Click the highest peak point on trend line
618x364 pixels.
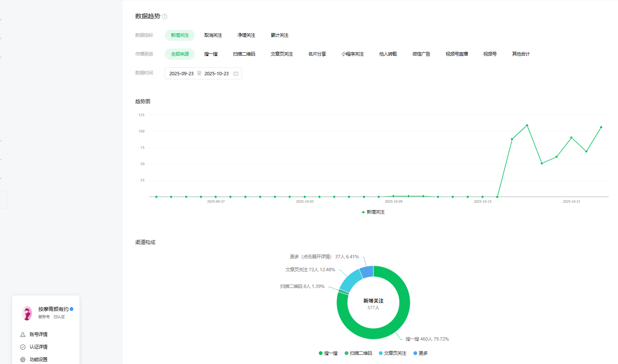coord(527,125)
